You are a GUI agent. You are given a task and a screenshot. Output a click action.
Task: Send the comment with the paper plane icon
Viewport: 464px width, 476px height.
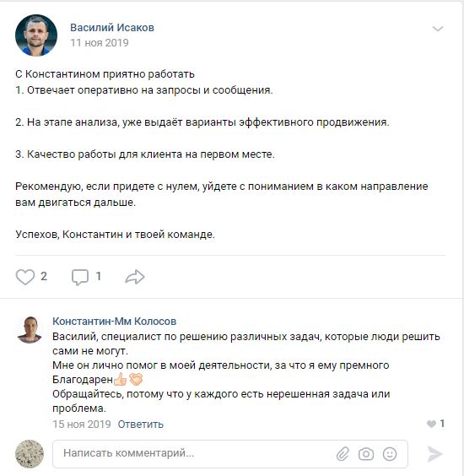434,454
